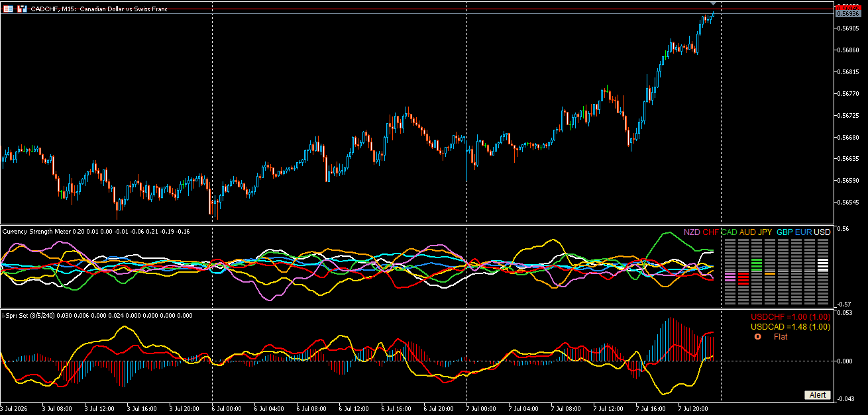868x415 pixels.
Task: Click time axis label 3 Jul 20:00
Action: pyautogui.click(x=184, y=409)
